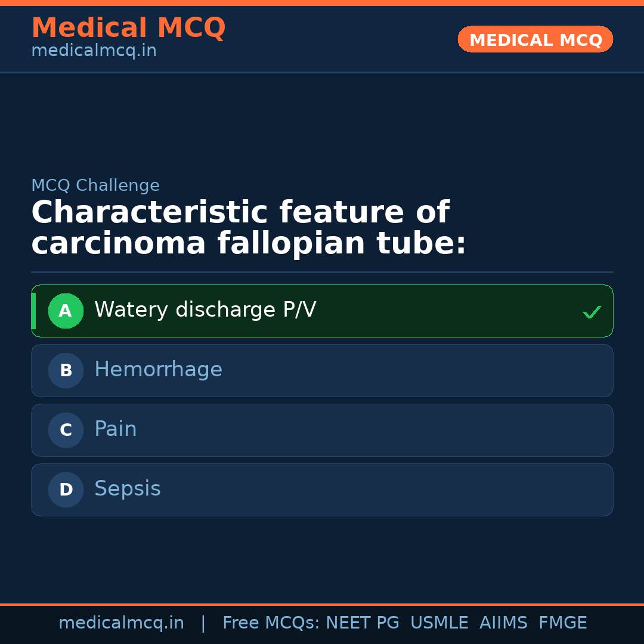This screenshot has height=644, width=644.
Task: Click the question text about carcinoma fallopian tube
Action: click(x=248, y=228)
